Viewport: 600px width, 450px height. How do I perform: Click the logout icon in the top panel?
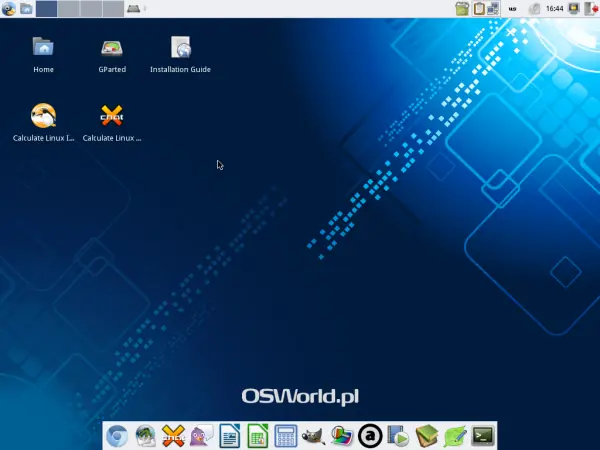pyautogui.click(x=591, y=8)
